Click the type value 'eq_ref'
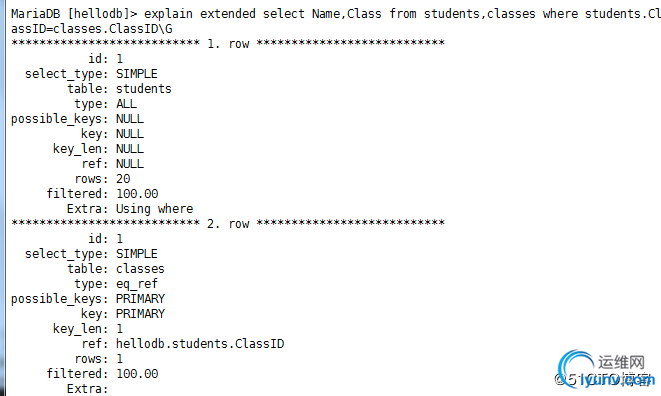Image resolution: width=661 pixels, height=396 pixels. click(x=137, y=284)
